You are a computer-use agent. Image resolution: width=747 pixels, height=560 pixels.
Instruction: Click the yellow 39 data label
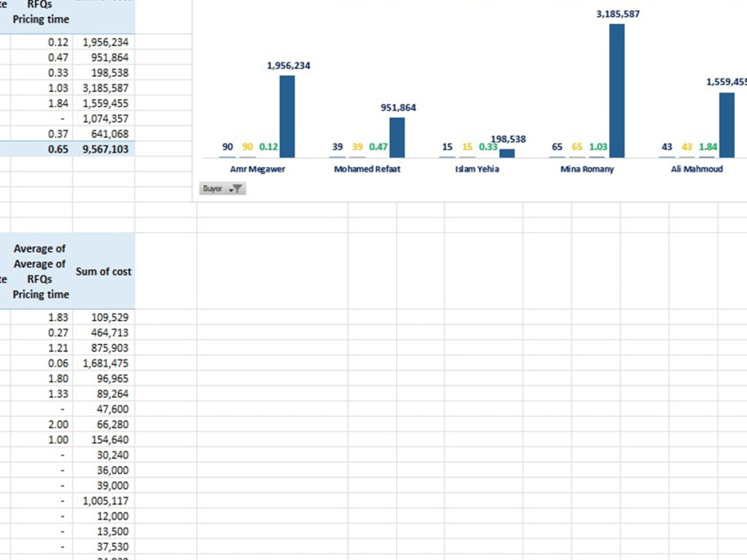click(357, 146)
